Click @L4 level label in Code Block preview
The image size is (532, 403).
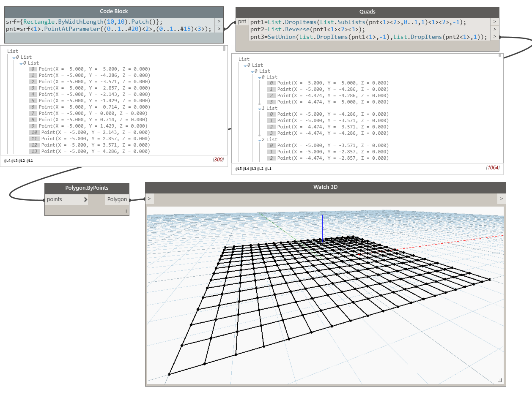click(x=7, y=161)
